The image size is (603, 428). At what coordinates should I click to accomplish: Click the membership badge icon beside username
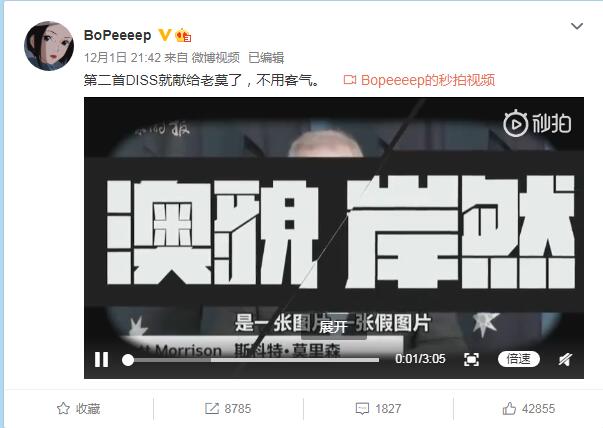coord(183,36)
